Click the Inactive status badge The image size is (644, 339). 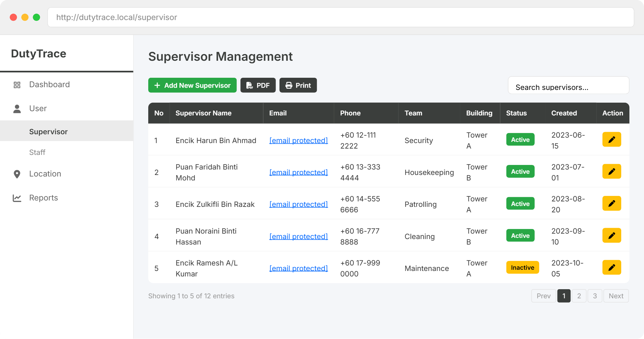522,268
